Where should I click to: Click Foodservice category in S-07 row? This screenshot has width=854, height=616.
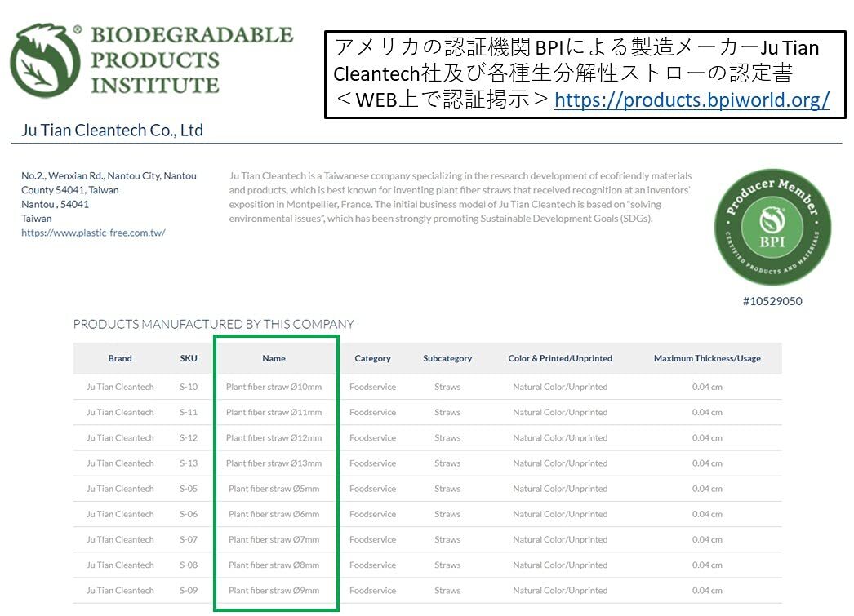click(372, 539)
